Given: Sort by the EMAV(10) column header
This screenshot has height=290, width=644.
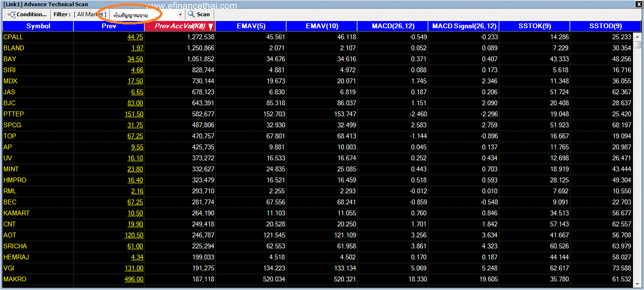Looking at the screenshot, I should tap(322, 26).
